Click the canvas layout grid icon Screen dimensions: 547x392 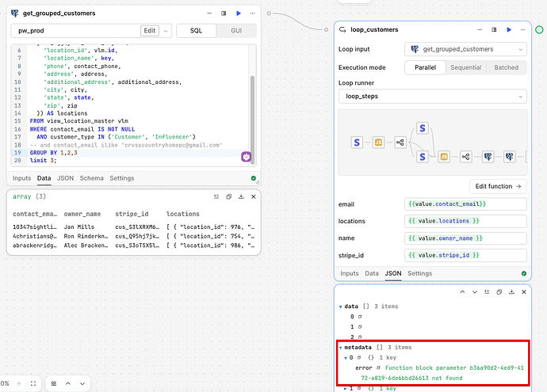(x=54, y=383)
